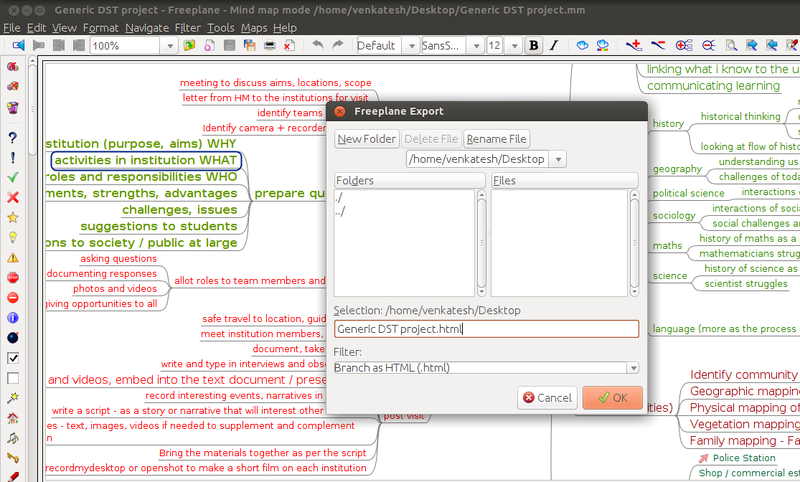Click the find next arrow icon

752,45
